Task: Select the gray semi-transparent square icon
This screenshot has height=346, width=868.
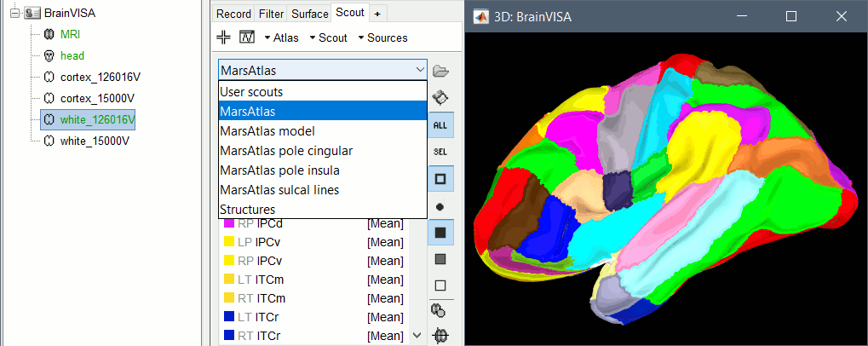Action: point(440,258)
